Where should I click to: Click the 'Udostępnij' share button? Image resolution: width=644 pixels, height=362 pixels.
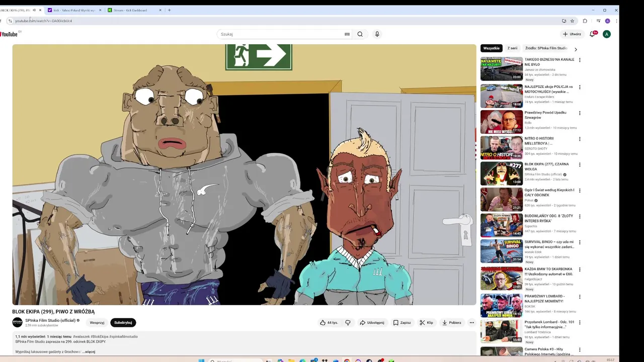point(372,323)
